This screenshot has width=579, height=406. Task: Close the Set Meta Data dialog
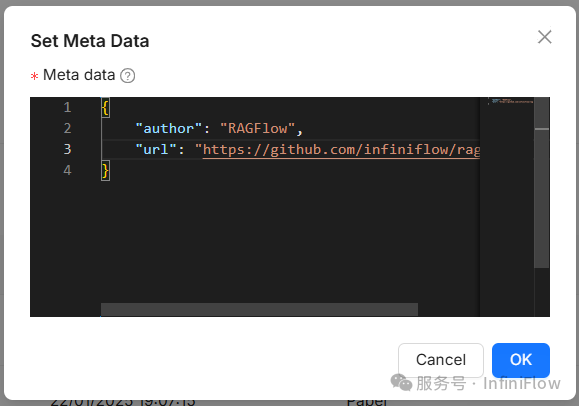[x=545, y=37]
